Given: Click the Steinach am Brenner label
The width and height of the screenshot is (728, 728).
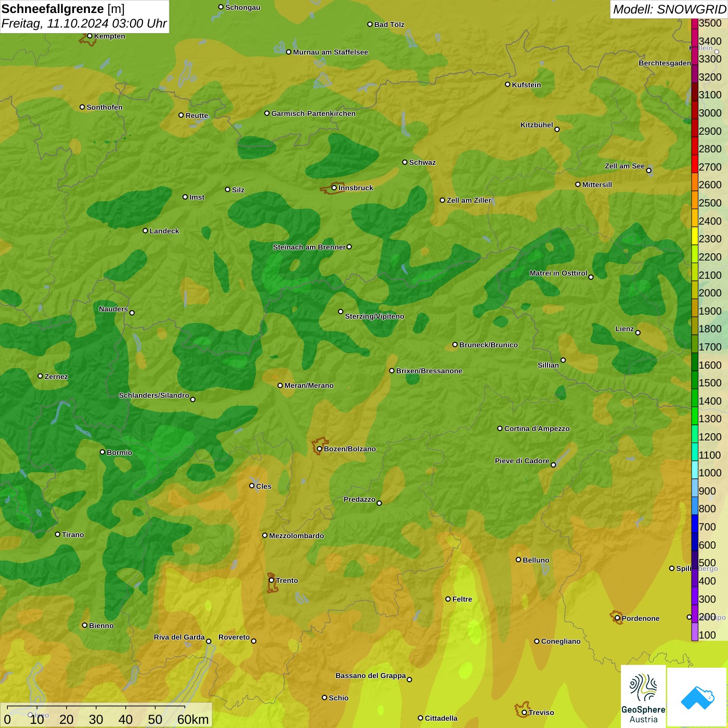Looking at the screenshot, I should (309, 247).
